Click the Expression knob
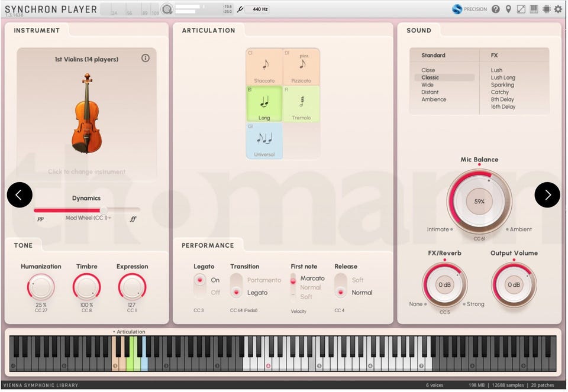The height and width of the screenshot is (392, 568). pos(132,287)
